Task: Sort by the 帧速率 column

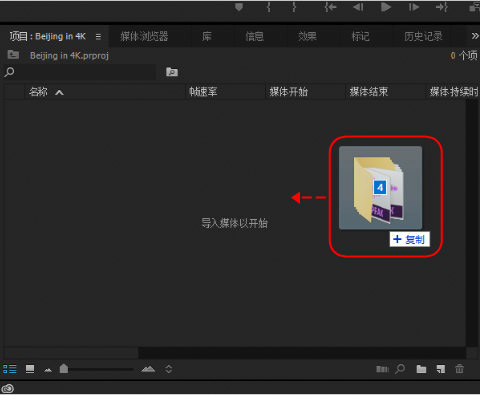Action: tap(203, 92)
